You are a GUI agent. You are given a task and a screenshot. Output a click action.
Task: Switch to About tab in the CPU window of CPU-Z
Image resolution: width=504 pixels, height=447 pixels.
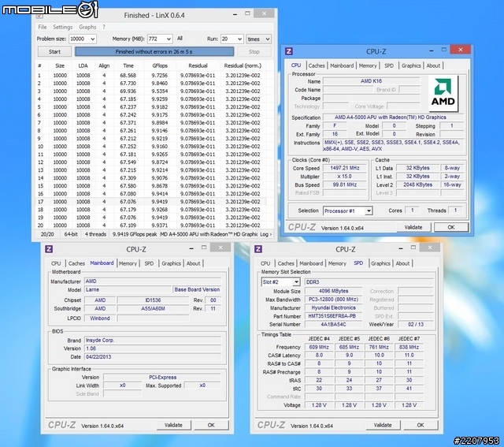tap(433, 65)
